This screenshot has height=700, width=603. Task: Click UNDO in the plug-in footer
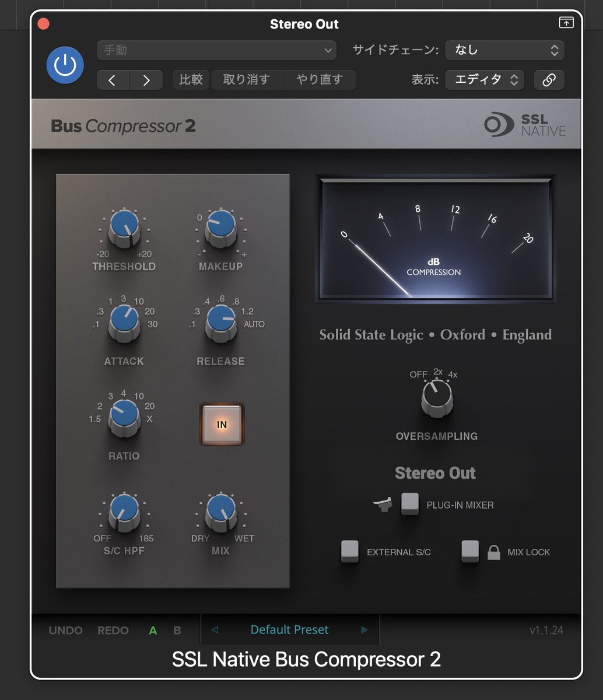(66, 631)
